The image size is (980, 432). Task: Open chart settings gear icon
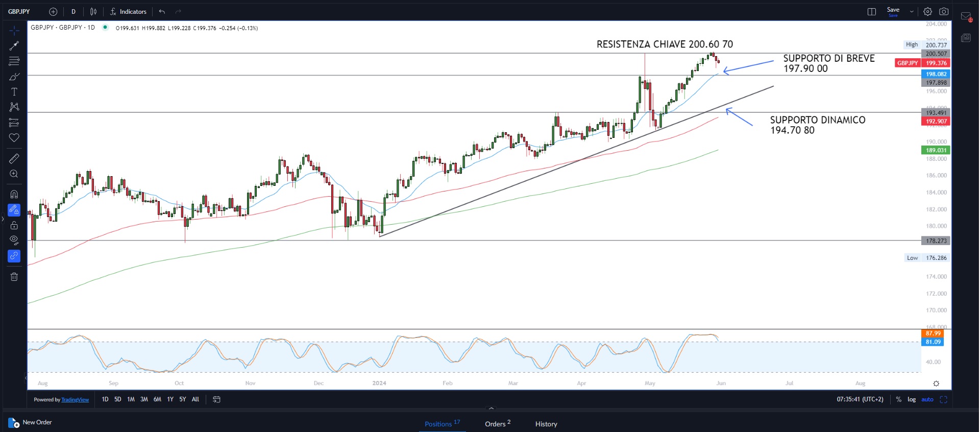click(x=927, y=12)
